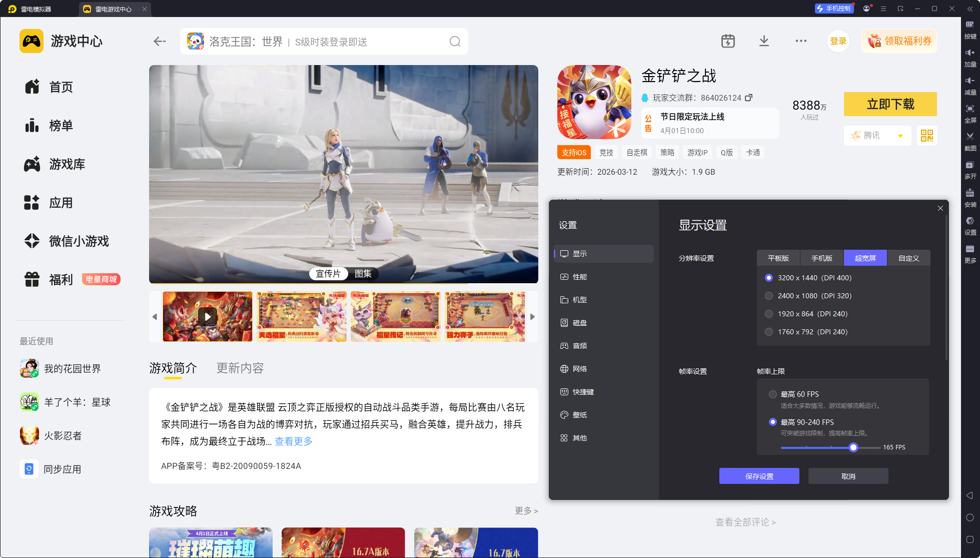Expand the 腾讯 channel dropdown
Image resolution: width=980 pixels, height=558 pixels.
(x=900, y=136)
